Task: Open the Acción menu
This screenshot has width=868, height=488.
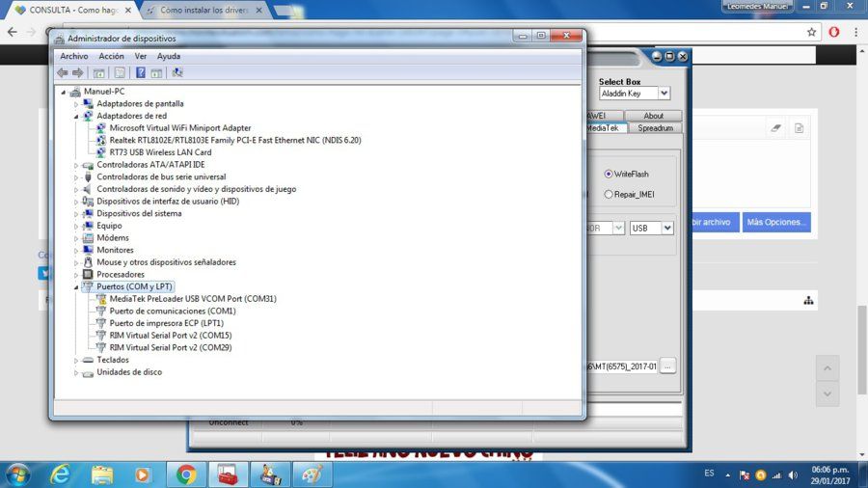Action: pyautogui.click(x=111, y=57)
